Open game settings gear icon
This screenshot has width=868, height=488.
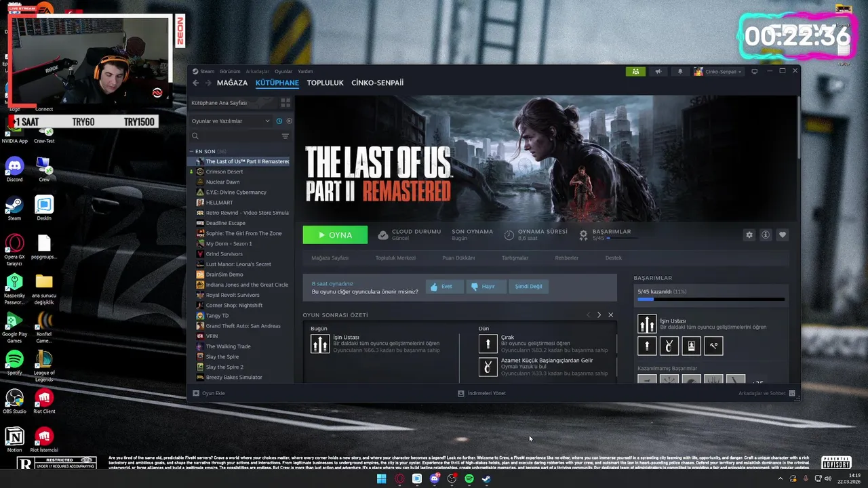click(x=749, y=235)
